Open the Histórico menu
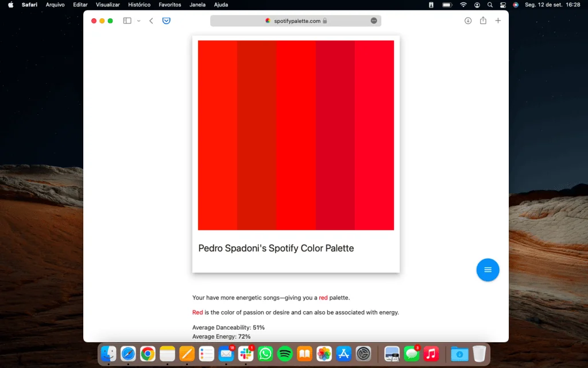 click(x=139, y=5)
